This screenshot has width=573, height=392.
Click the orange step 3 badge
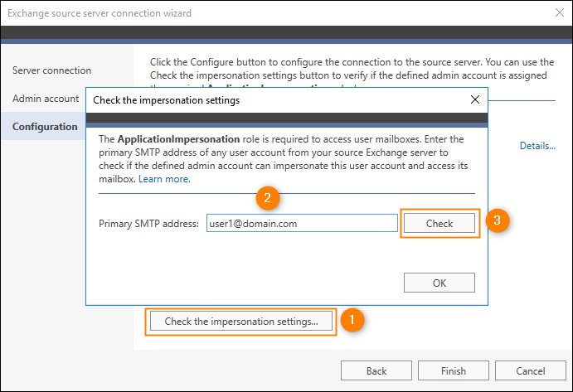click(x=498, y=220)
